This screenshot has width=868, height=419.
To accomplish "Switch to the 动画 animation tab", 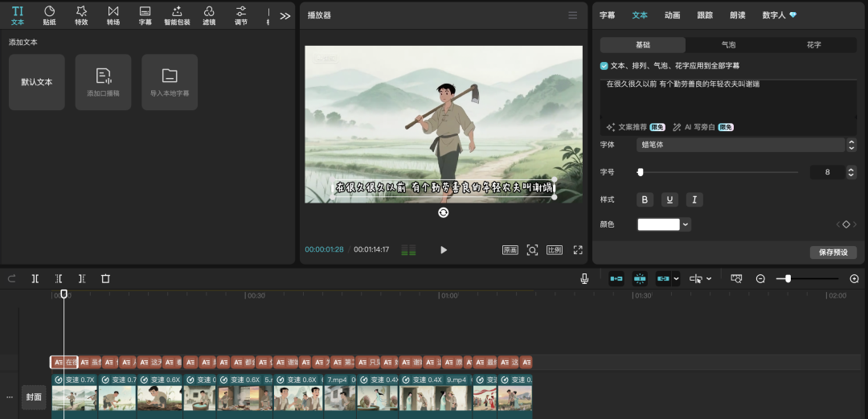I will (x=672, y=15).
